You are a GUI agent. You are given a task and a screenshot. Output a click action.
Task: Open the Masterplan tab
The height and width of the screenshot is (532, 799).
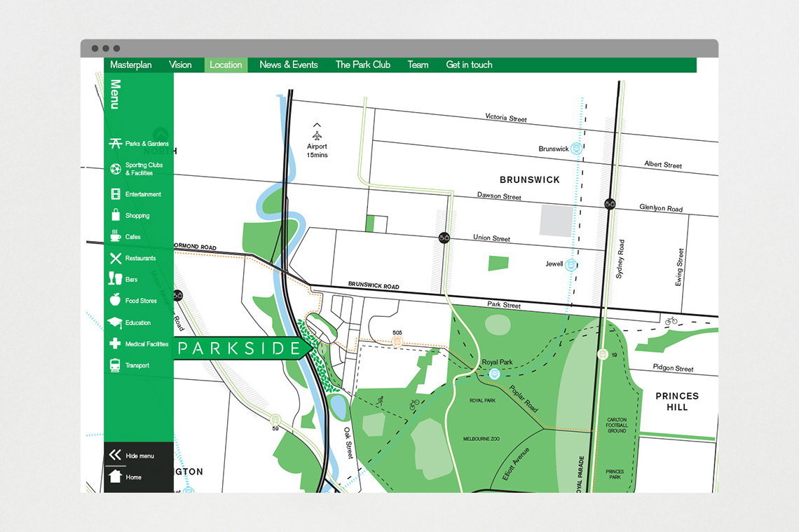(x=130, y=65)
